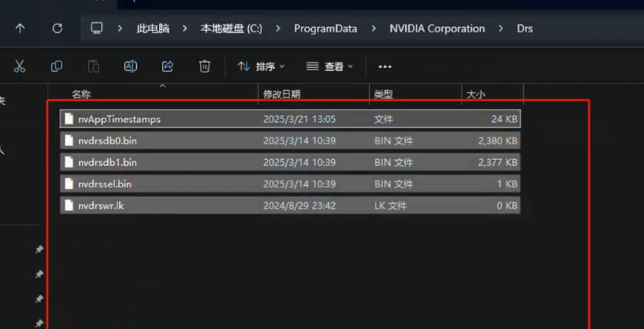Screen dimensions: 644x329
Task: Sort by 修改日期 column header
Action: [281, 94]
